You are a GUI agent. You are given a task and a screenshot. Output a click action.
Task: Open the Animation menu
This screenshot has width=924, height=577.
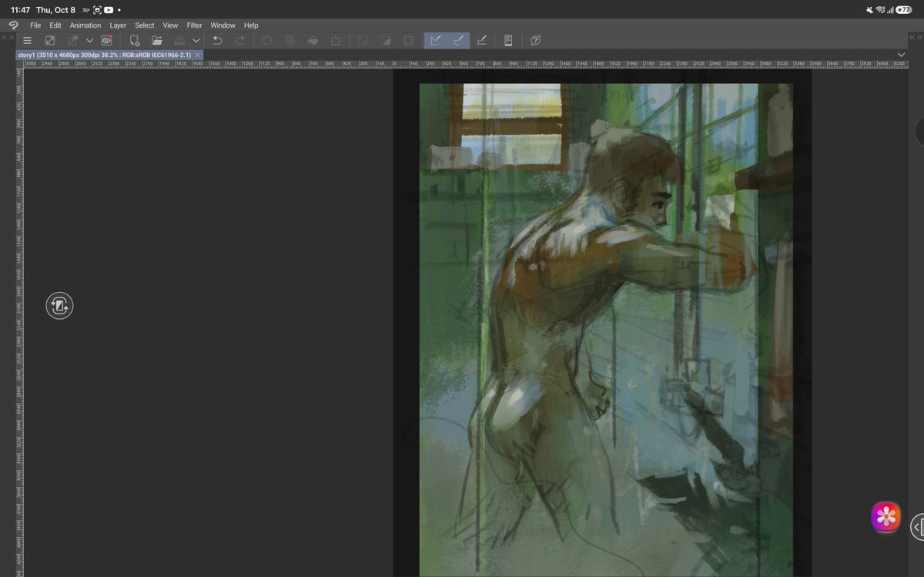[85, 25]
